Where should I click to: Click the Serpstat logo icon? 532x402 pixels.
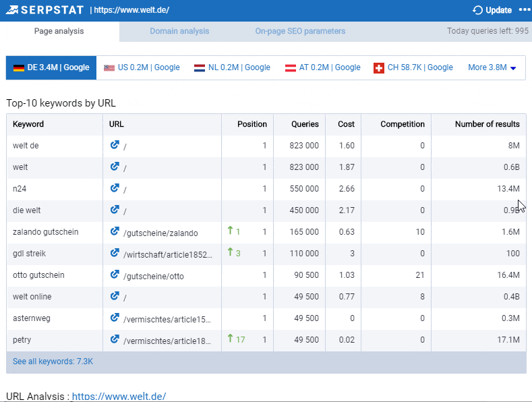12,10
